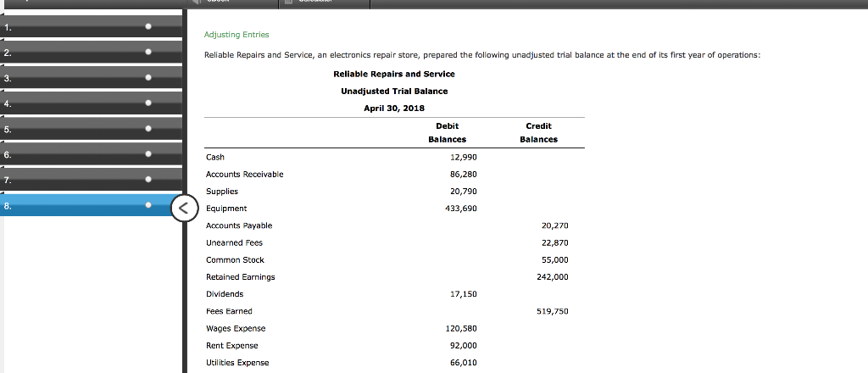Image resolution: width=868 pixels, height=373 pixels.
Task: Select question 7 in the sidebar
Action: tap(91, 180)
